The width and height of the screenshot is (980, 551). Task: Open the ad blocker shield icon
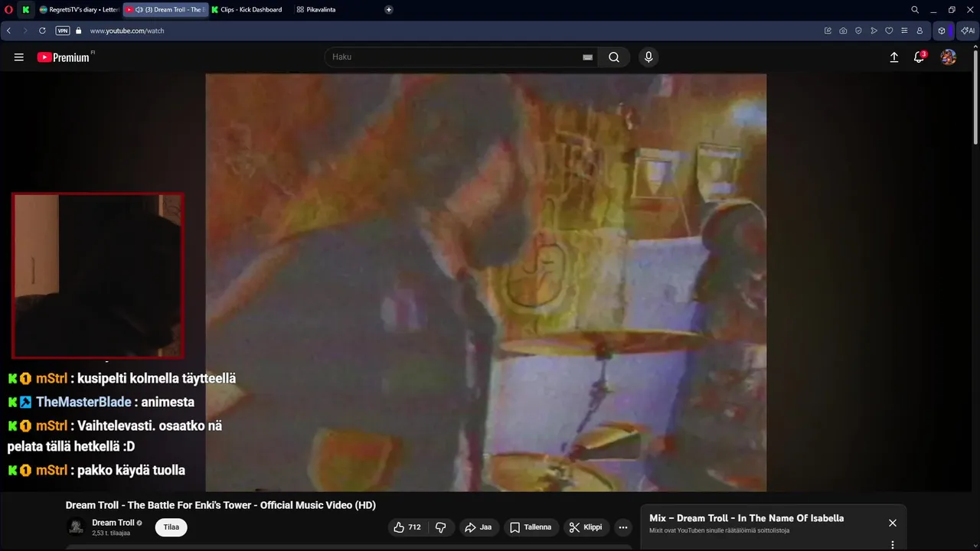coord(858,31)
